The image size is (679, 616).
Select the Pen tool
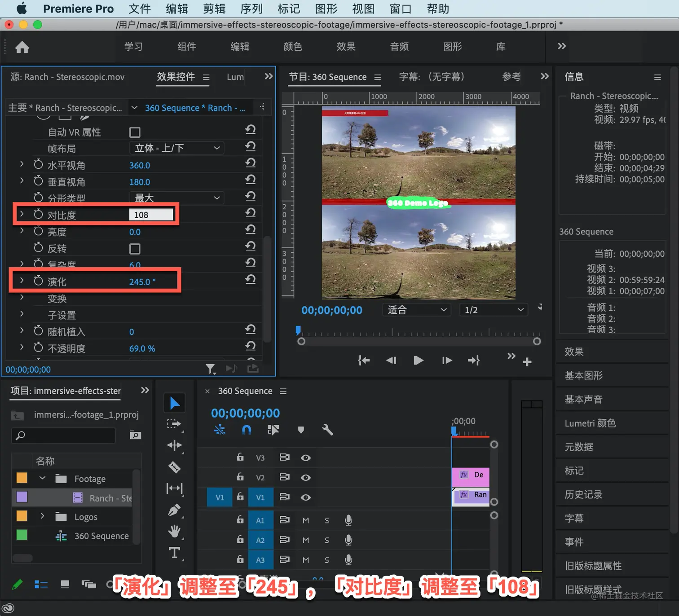[174, 510]
